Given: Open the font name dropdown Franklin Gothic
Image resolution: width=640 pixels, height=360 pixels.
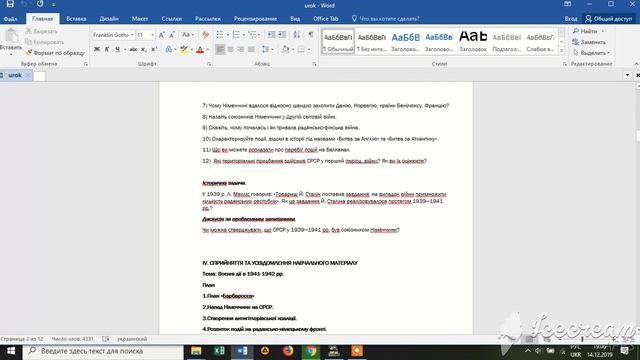Looking at the screenshot, I should (132, 35).
